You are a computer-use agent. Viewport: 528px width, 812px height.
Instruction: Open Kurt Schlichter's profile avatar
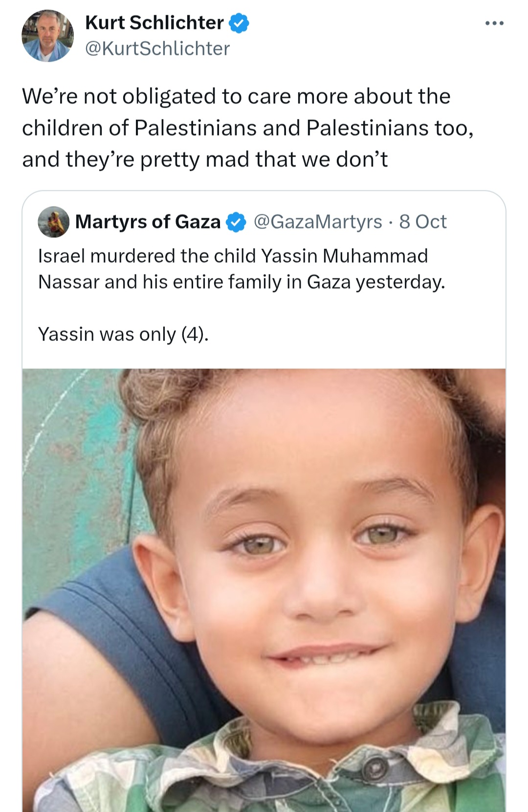point(47,36)
